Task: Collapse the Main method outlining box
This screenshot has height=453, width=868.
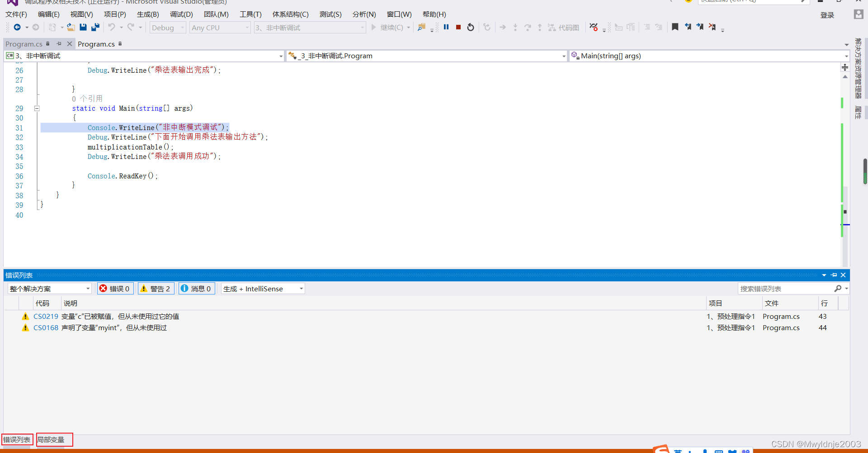Action: click(x=37, y=108)
